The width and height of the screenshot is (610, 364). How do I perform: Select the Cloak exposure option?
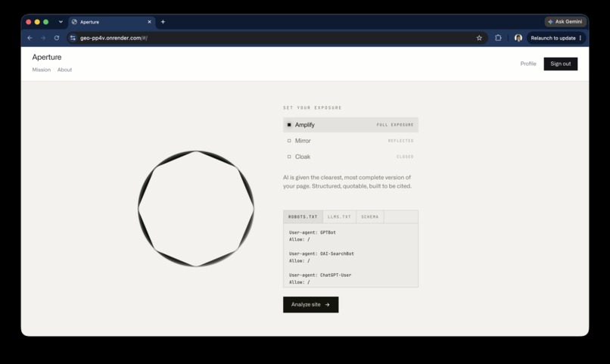point(350,157)
